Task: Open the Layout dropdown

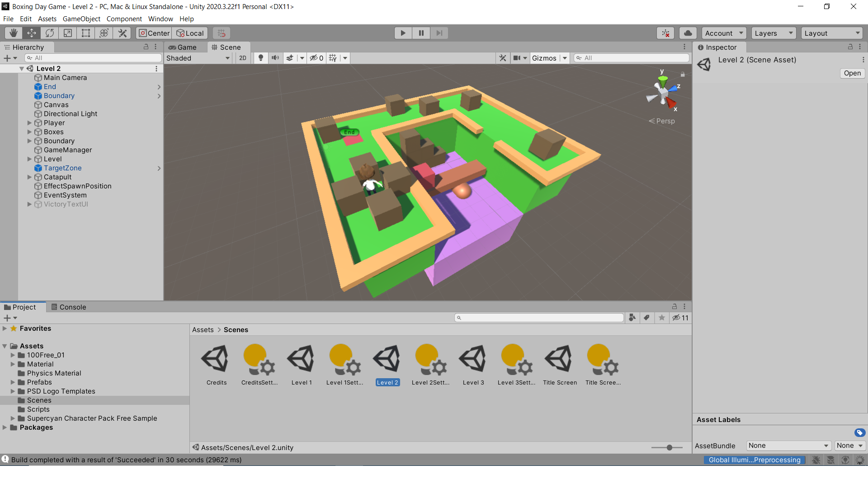Action: pyautogui.click(x=832, y=33)
